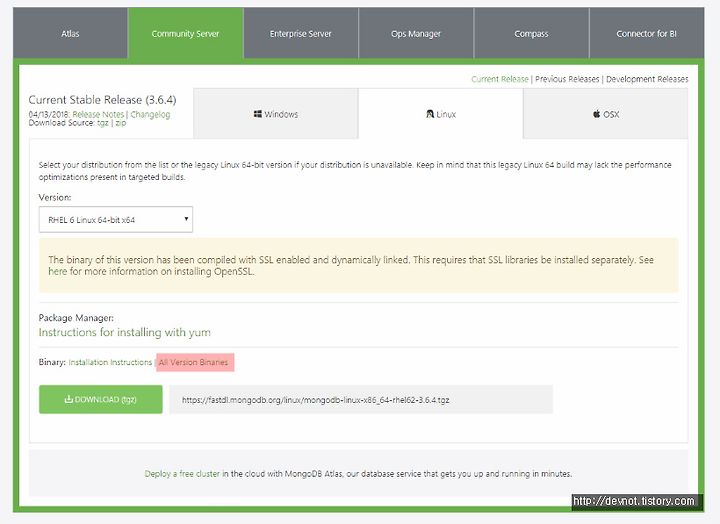
Task: Click the Current Stable Release (3.6.4) heading
Action: pos(102,100)
